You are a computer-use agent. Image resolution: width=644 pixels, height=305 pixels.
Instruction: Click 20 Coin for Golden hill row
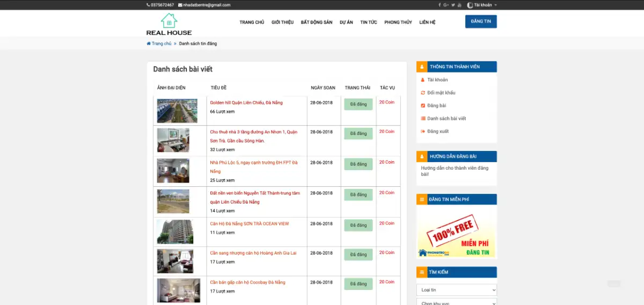point(386,102)
